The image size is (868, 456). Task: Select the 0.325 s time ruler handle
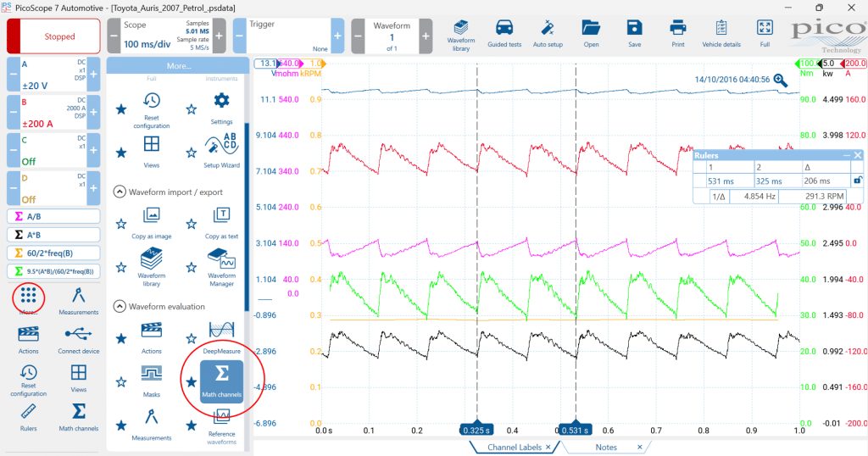pos(476,430)
